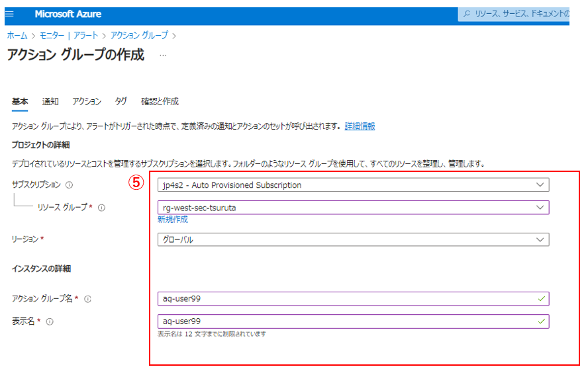
Task: Click the search magnifier icon
Action: tap(467, 14)
